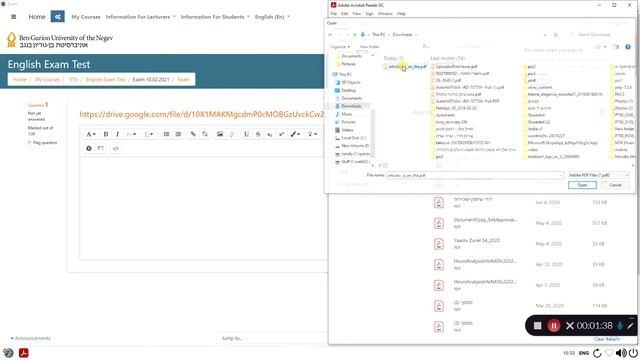Select Local Disk (C:) in dialog sidebar
This screenshot has width=640, height=360.
(x=351, y=138)
